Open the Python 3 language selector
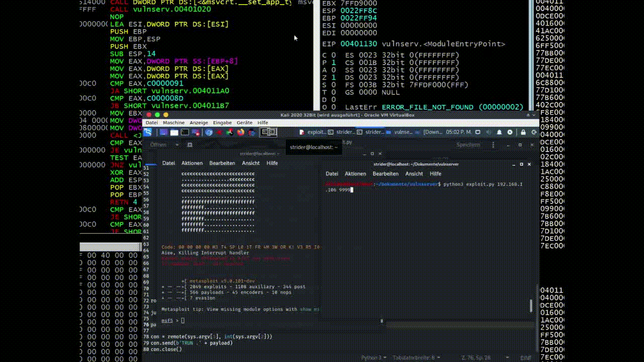Screen dimensions: 644x362 coord(373,357)
